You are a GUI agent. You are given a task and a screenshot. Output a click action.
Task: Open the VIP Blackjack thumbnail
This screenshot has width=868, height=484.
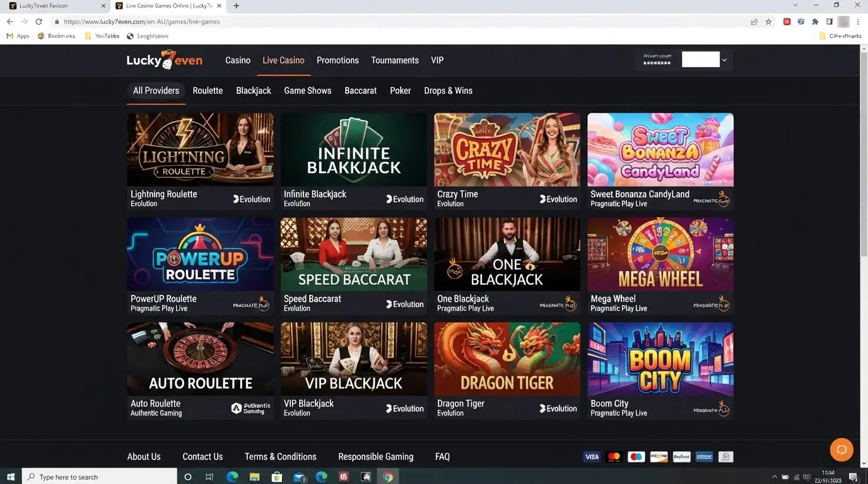click(x=354, y=359)
